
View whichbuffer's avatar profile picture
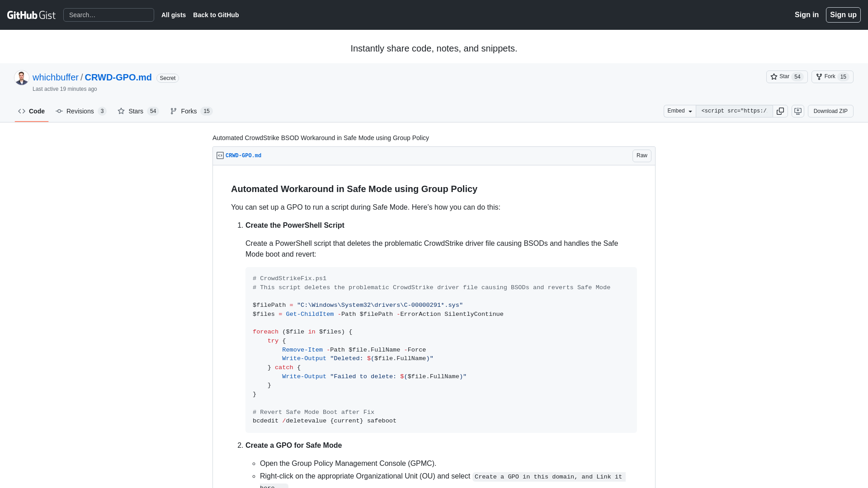coord(22,78)
